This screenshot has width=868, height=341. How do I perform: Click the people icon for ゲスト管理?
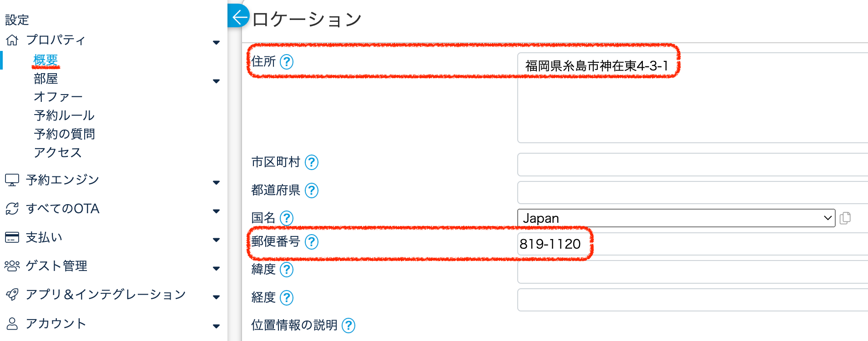coord(12,266)
